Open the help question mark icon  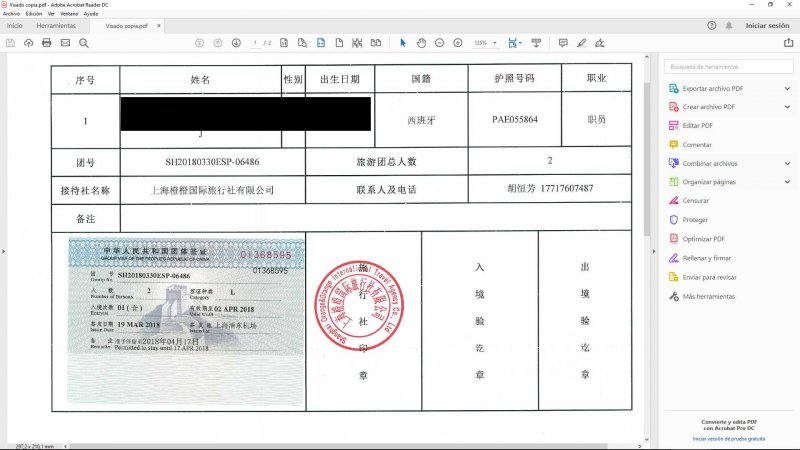[x=712, y=26]
